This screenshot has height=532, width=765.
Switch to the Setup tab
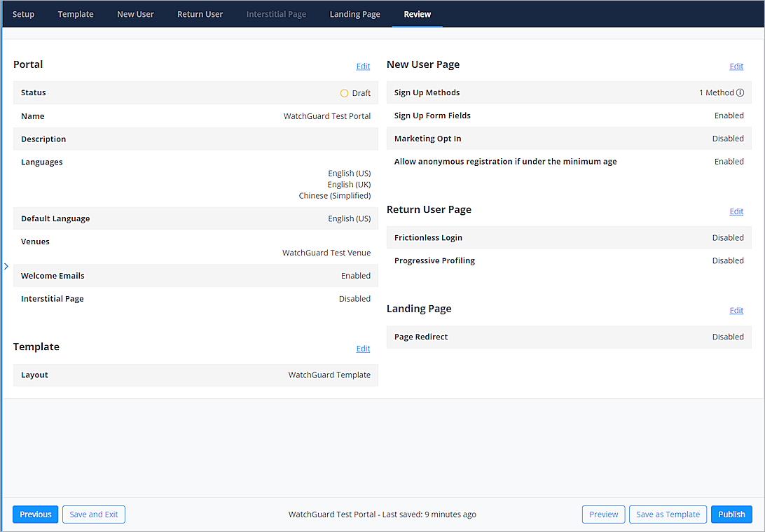tap(23, 13)
